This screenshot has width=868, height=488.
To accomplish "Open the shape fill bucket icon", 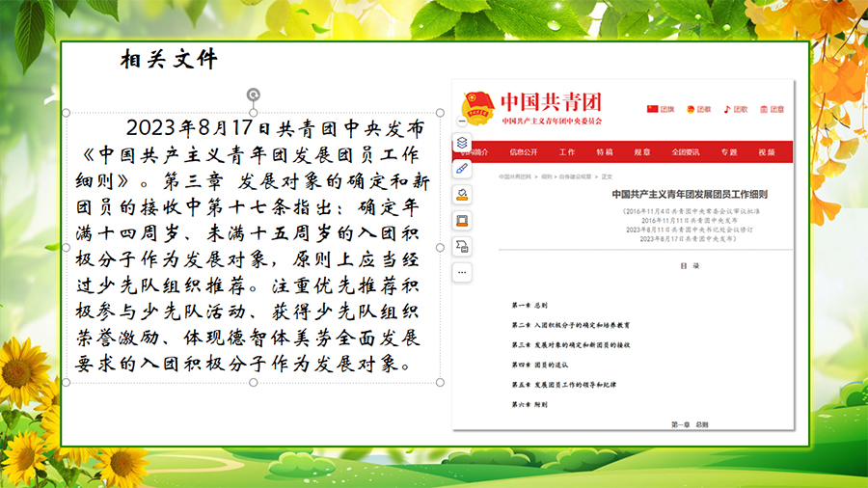I will pyautogui.click(x=462, y=194).
